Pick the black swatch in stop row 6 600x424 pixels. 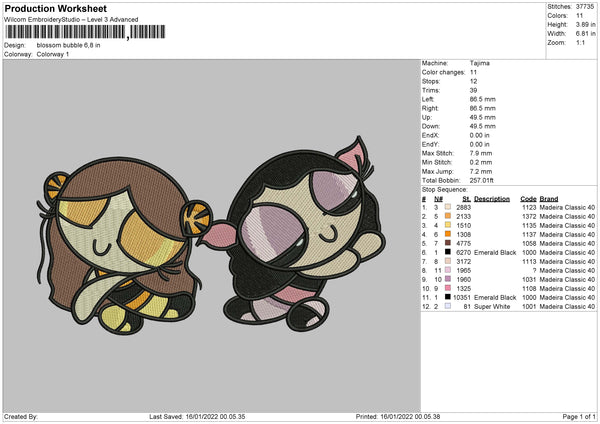click(448, 252)
